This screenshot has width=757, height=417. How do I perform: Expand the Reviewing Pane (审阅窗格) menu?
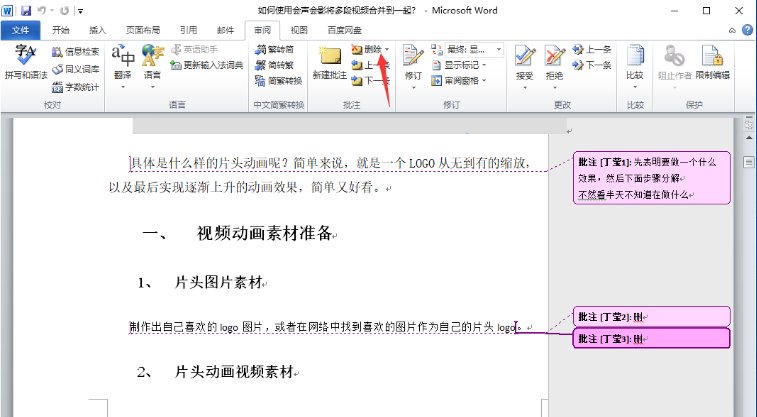(x=459, y=81)
